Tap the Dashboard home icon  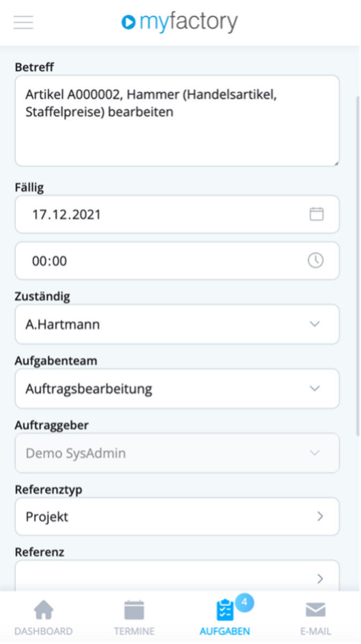click(43, 610)
